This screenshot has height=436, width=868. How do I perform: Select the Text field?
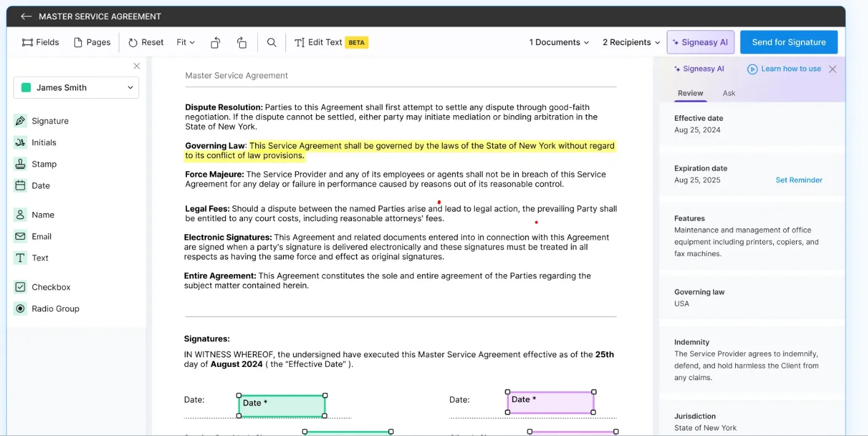pos(31,258)
